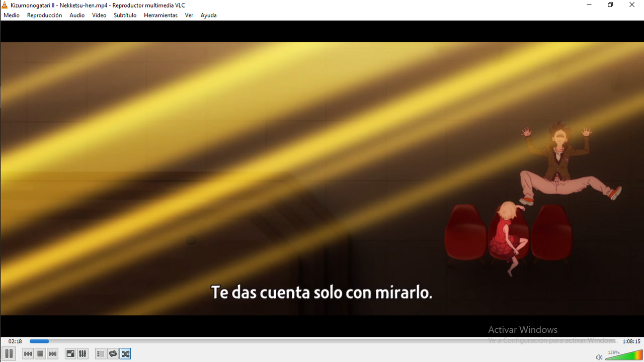Click elapsed time 02:18 label
Screen dimensions: 644x362
pyautogui.click(x=15, y=341)
